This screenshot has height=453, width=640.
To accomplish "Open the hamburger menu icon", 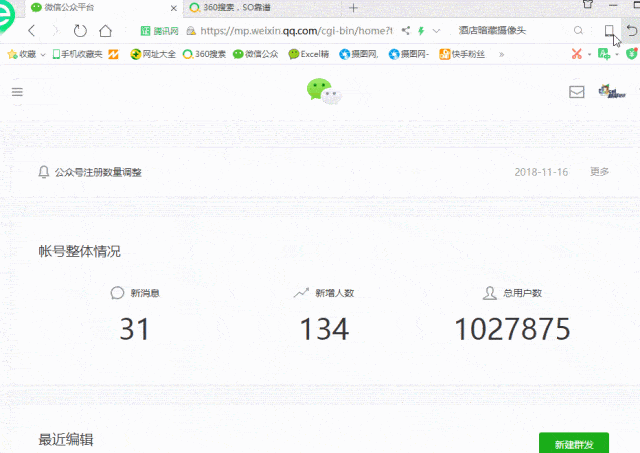I will tap(17, 92).
